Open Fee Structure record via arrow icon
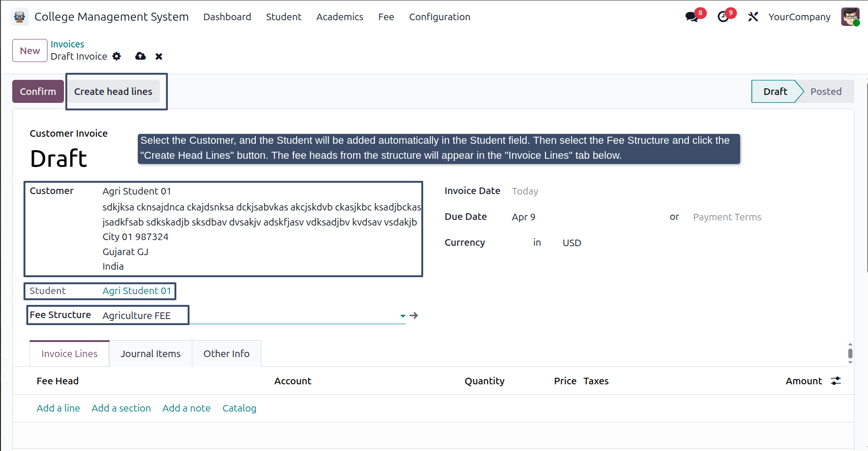Image resolution: width=868 pixels, height=451 pixels. click(x=414, y=316)
